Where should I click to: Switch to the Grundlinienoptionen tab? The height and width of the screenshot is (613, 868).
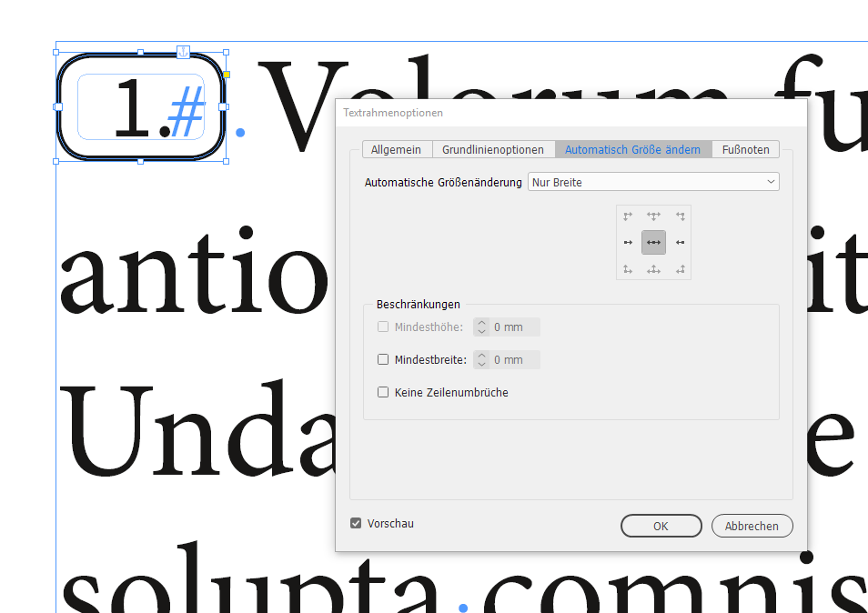(493, 149)
